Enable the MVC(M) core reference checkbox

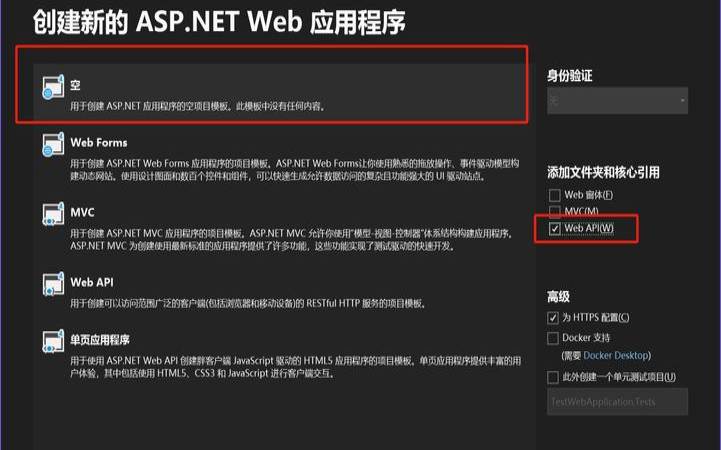coord(555,211)
